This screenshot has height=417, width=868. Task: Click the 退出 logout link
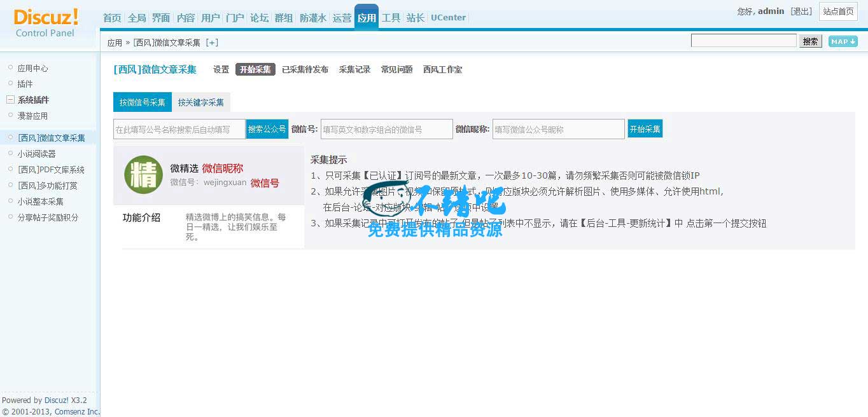click(801, 11)
